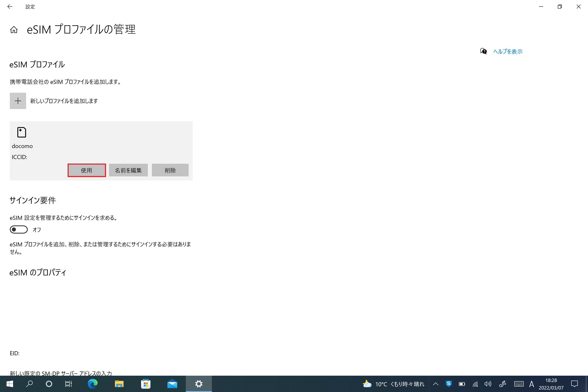The height and width of the screenshot is (392, 588).
Task: Close the Settings window
Action: (578, 7)
